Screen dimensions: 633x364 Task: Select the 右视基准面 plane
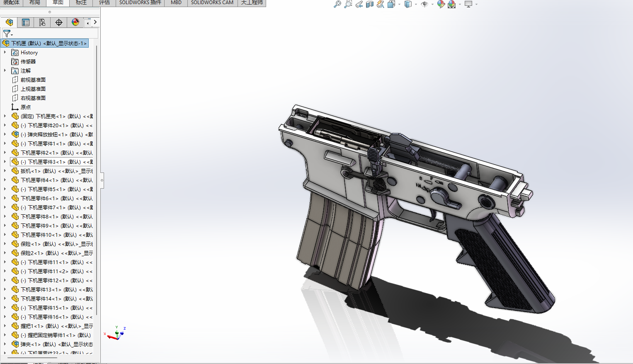tap(33, 98)
